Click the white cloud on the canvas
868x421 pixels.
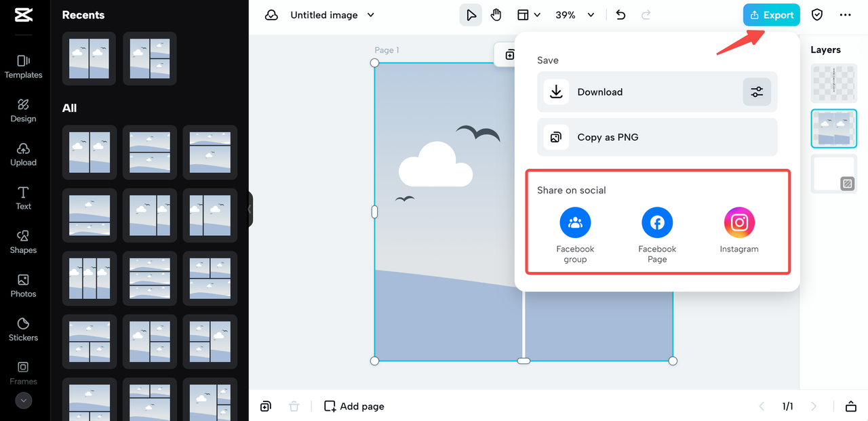tap(435, 164)
